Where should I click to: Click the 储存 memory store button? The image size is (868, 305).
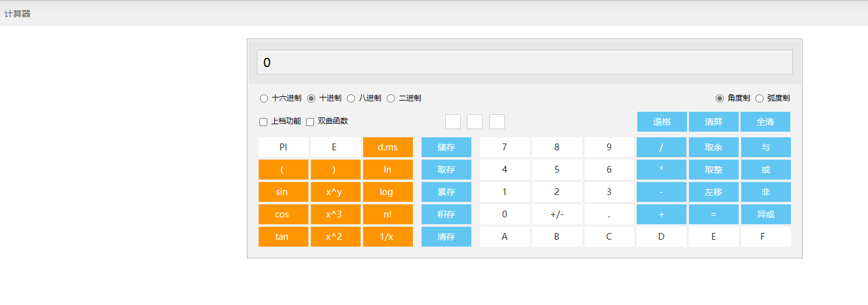pyautogui.click(x=446, y=147)
